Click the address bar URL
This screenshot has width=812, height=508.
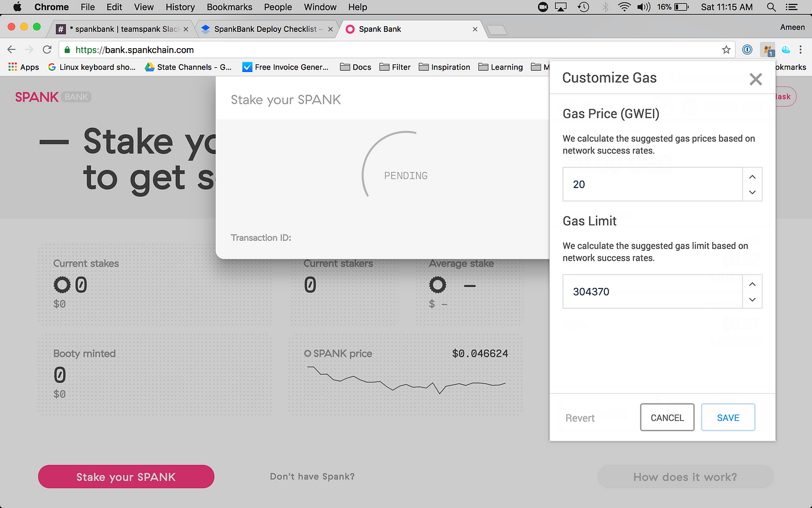(135, 50)
